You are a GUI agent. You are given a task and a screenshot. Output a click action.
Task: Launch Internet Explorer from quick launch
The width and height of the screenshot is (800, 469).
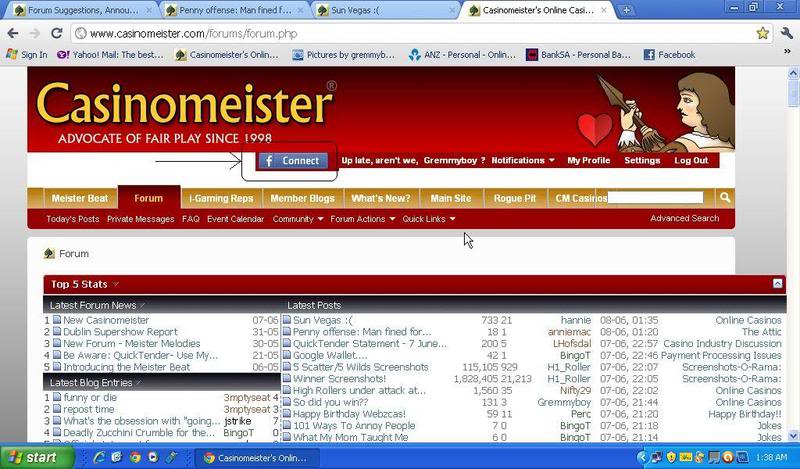99,458
